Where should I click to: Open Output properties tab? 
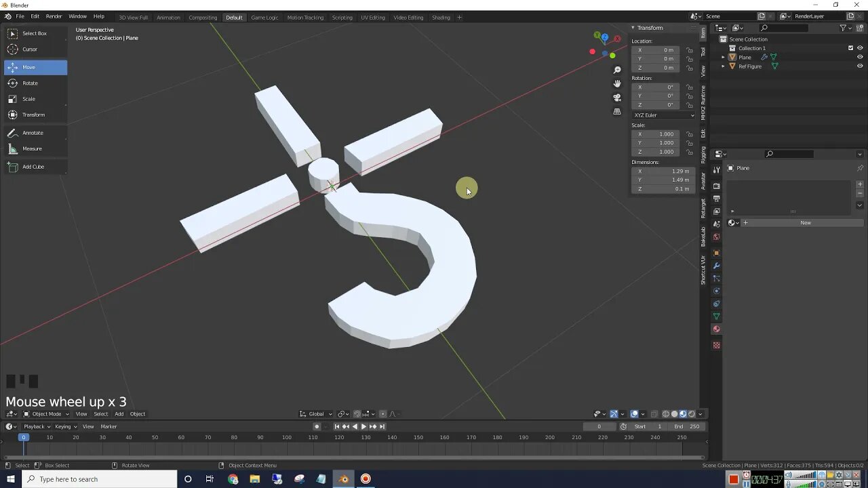point(716,199)
